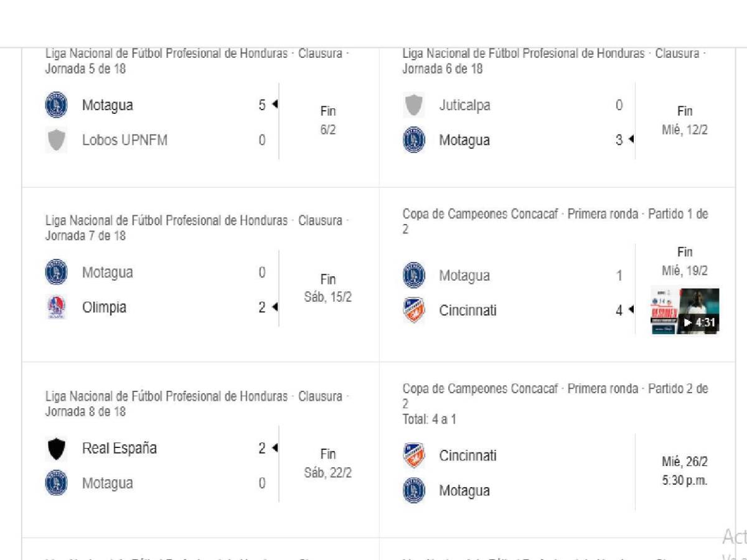
Task: Select the Olimpia team crest
Action: coord(56,307)
